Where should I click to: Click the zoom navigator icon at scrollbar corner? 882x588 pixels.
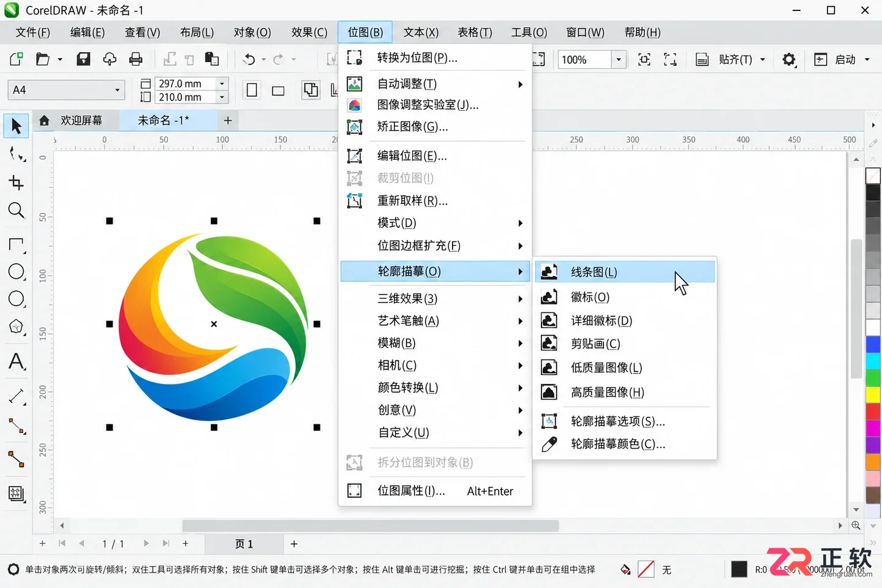click(x=856, y=526)
